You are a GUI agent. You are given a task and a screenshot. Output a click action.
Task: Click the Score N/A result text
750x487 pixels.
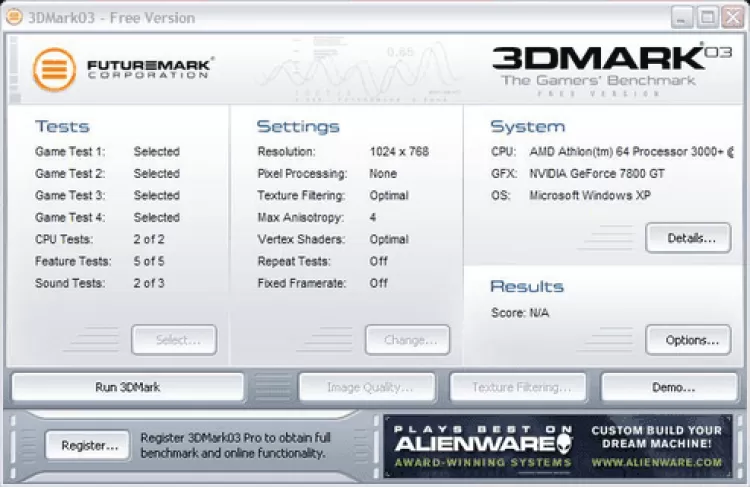[519, 313]
